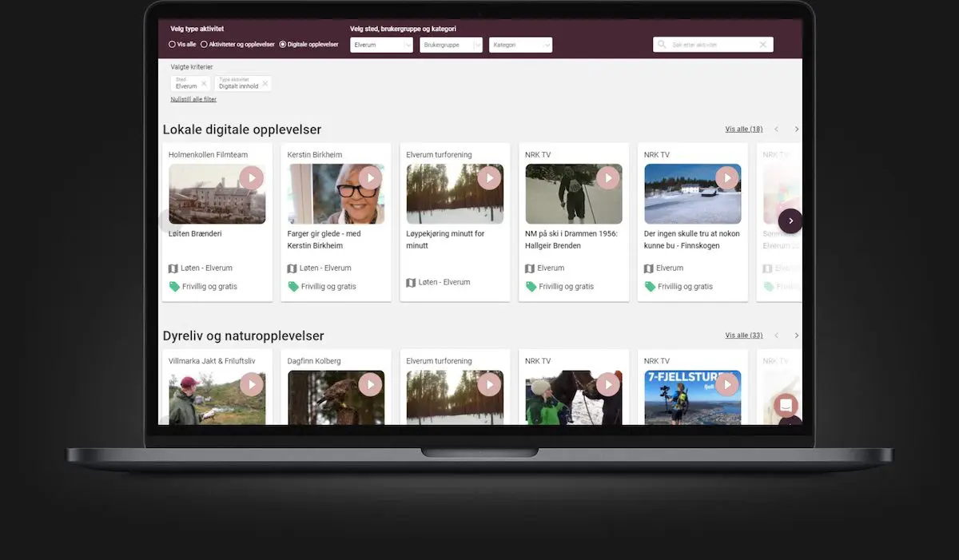Open the Elverum location dropdown
Image resolution: width=959 pixels, height=560 pixels.
pyautogui.click(x=381, y=46)
